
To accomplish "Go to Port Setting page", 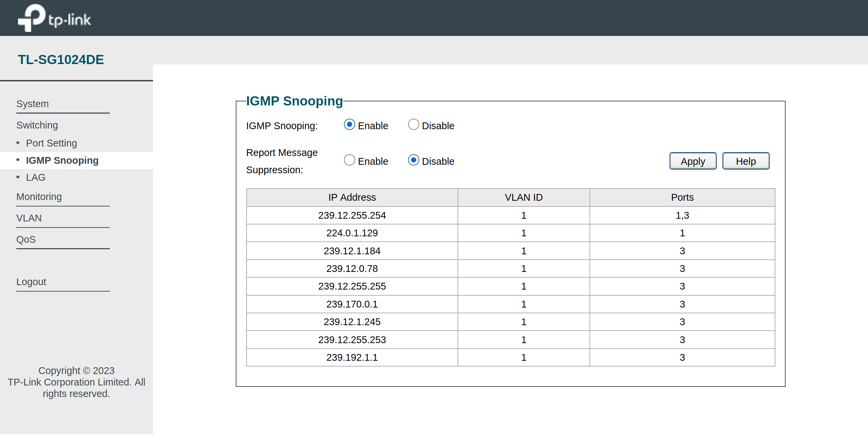I will click(x=52, y=143).
